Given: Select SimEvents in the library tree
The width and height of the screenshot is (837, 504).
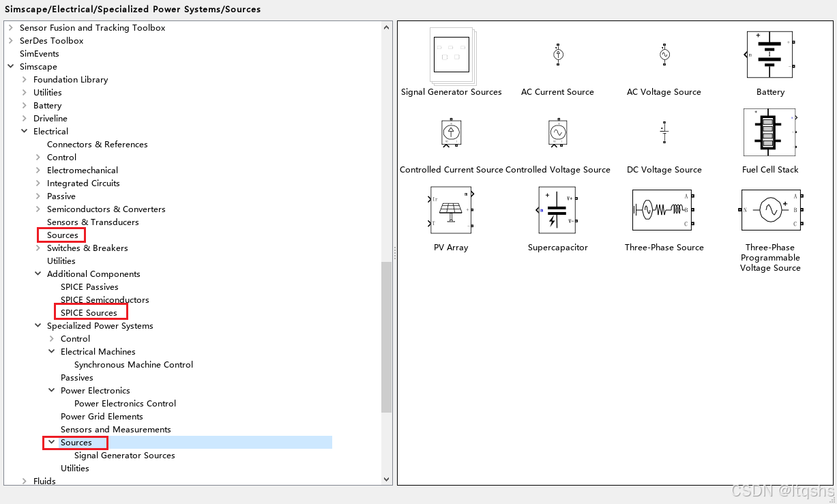Looking at the screenshot, I should 40,54.
